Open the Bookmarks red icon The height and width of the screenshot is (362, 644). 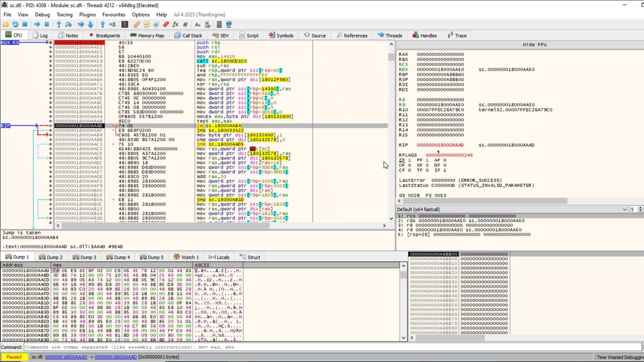pyautogui.click(x=166, y=24)
